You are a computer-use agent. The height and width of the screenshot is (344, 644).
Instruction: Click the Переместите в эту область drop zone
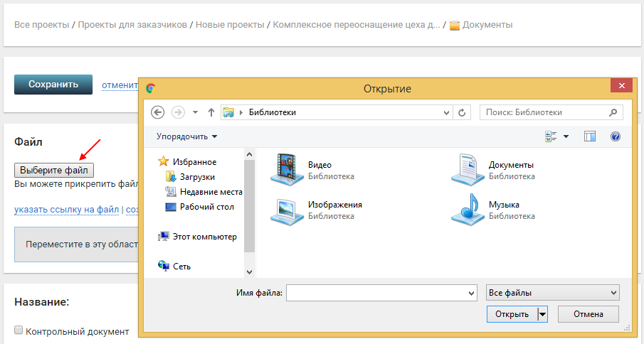(76, 244)
